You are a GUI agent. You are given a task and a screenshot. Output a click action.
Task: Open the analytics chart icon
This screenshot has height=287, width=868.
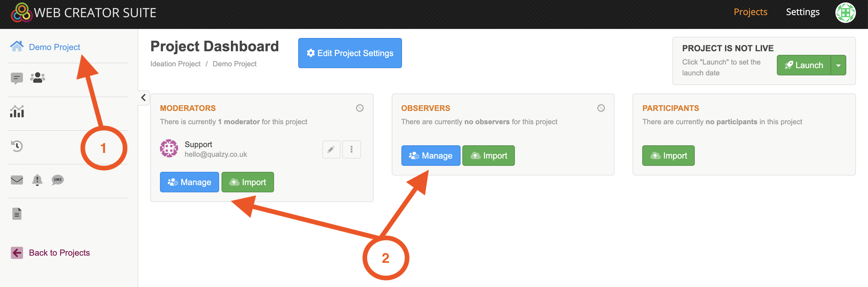click(x=17, y=112)
